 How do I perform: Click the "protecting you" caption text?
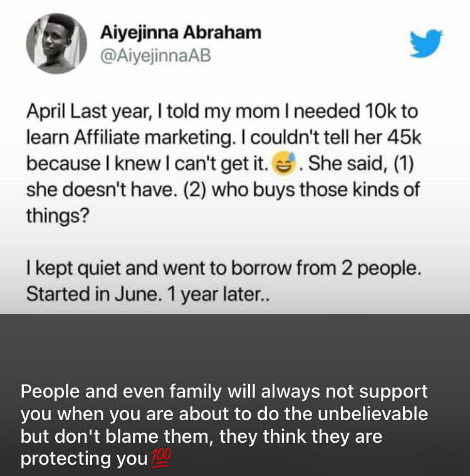point(83,459)
